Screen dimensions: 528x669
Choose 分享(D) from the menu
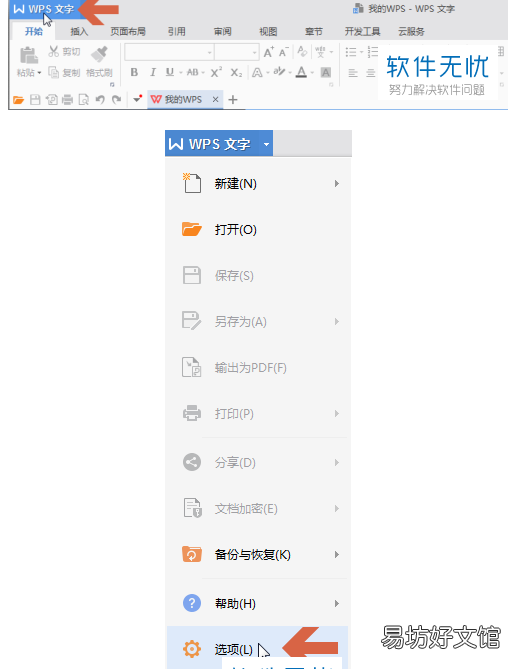[258, 462]
